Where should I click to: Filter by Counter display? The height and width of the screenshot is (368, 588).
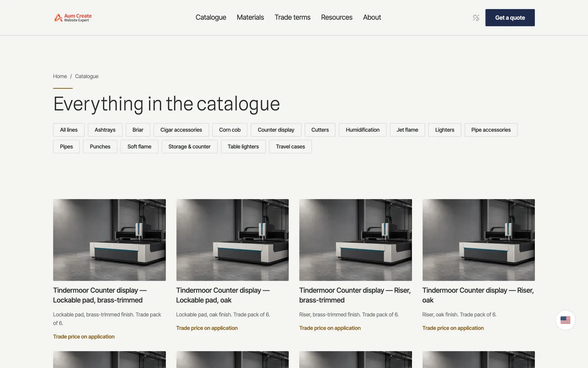click(276, 130)
